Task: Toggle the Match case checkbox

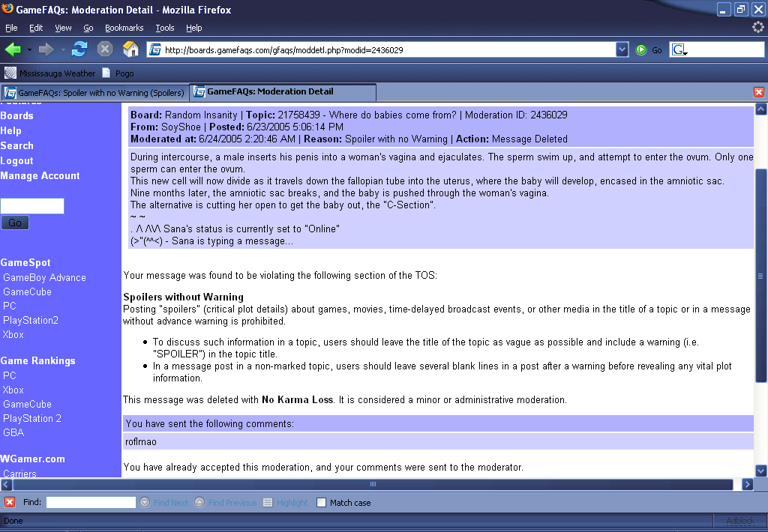Action: coord(321,503)
